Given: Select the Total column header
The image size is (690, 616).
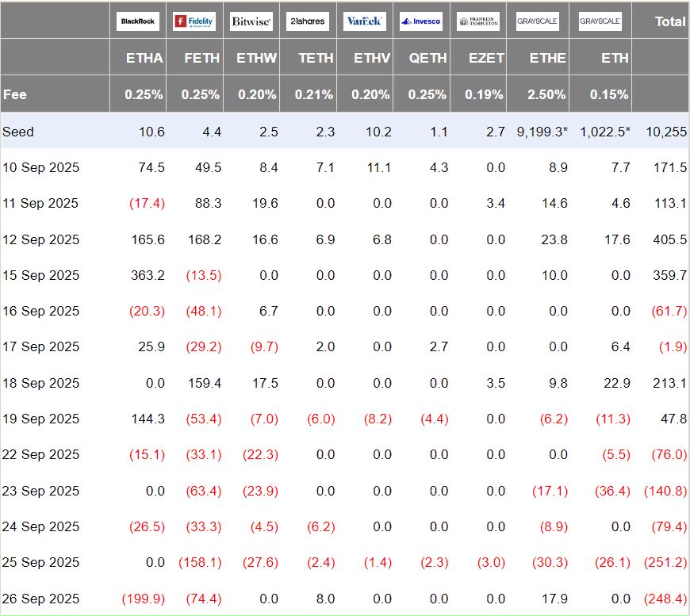Looking at the screenshot, I should coord(669,21).
